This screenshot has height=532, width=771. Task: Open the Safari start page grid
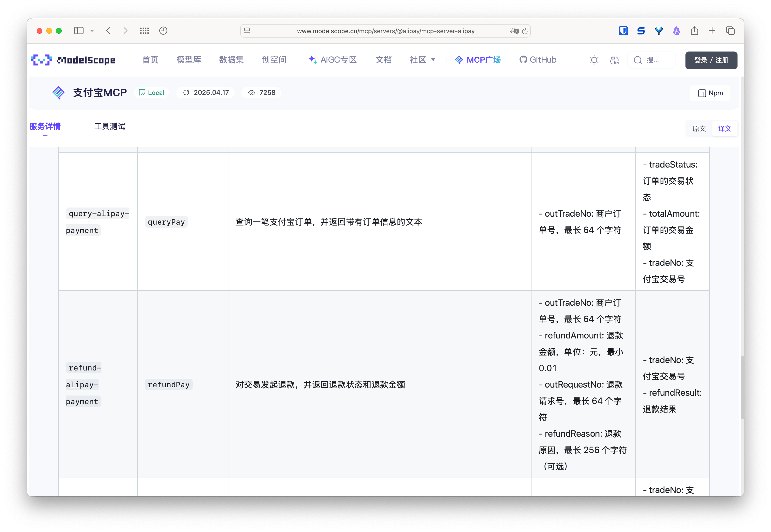145,31
